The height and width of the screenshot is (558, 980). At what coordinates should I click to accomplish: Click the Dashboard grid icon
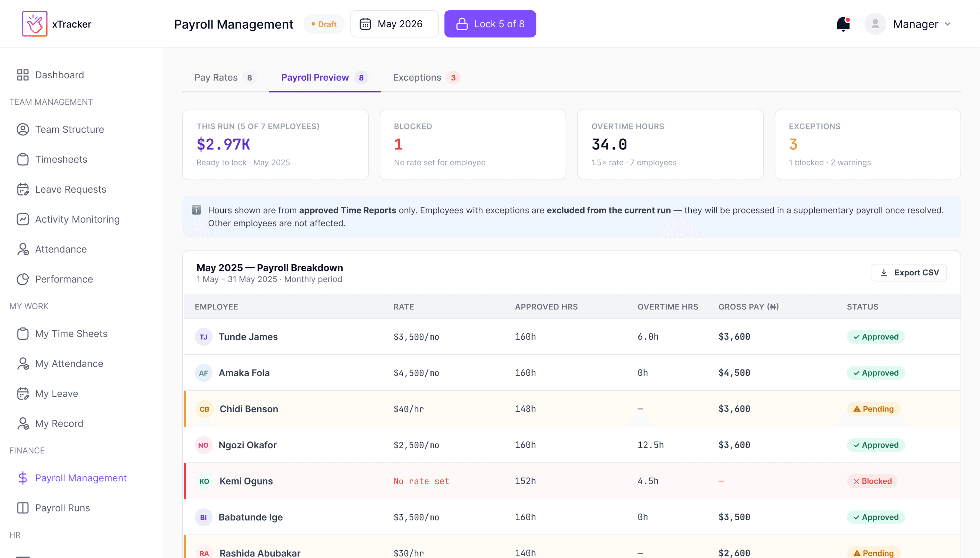[x=23, y=75]
